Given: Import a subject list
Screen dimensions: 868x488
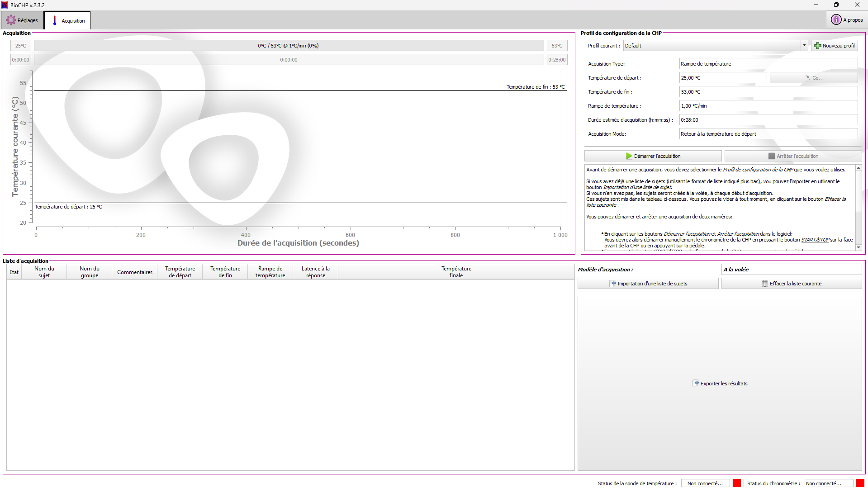Looking at the screenshot, I should coord(648,284).
